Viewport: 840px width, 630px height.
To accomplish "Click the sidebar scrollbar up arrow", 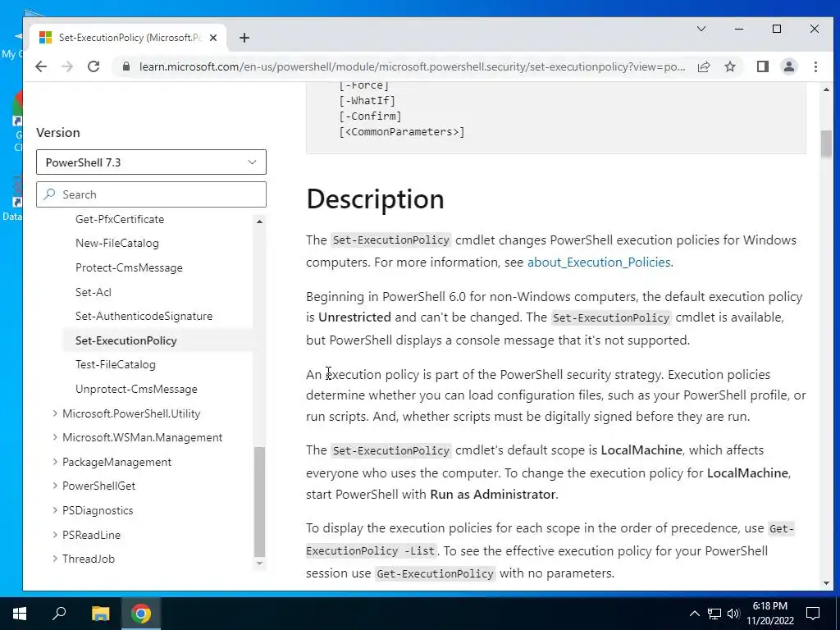I will [260, 221].
